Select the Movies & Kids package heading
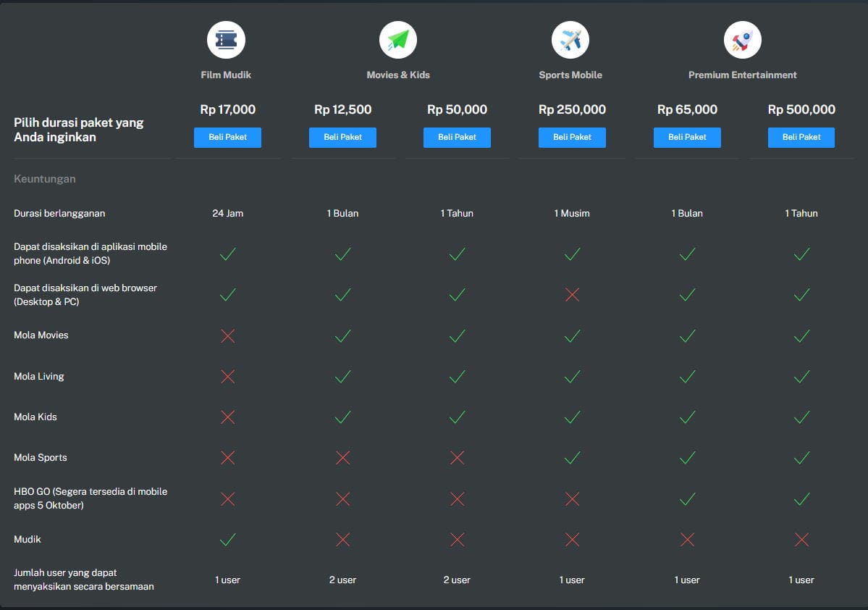This screenshot has width=868, height=610. [x=398, y=75]
